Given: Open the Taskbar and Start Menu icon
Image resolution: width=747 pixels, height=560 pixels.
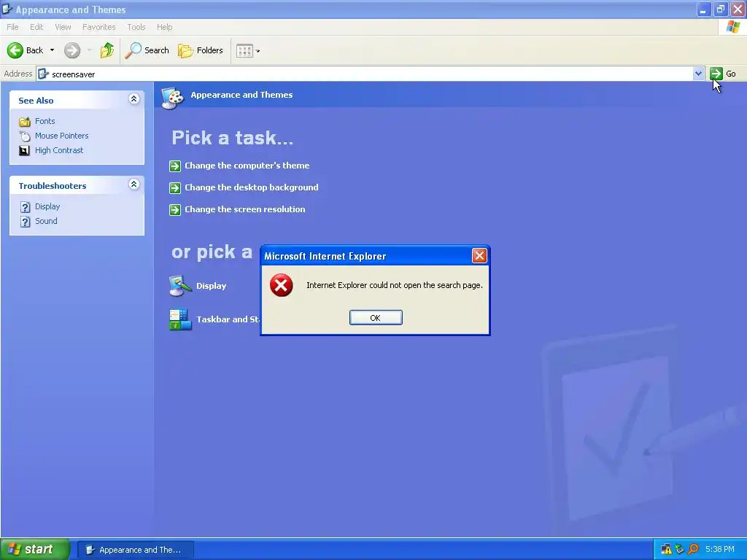Looking at the screenshot, I should 181,319.
